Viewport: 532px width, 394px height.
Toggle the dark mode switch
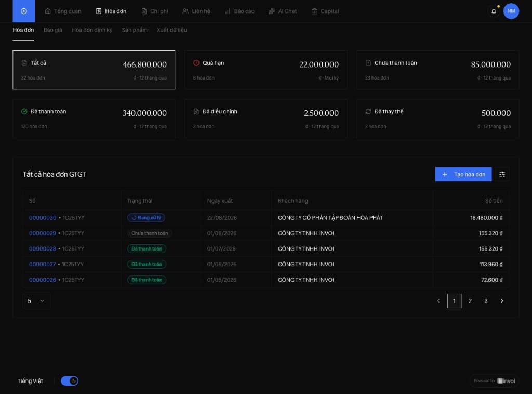[70, 381]
